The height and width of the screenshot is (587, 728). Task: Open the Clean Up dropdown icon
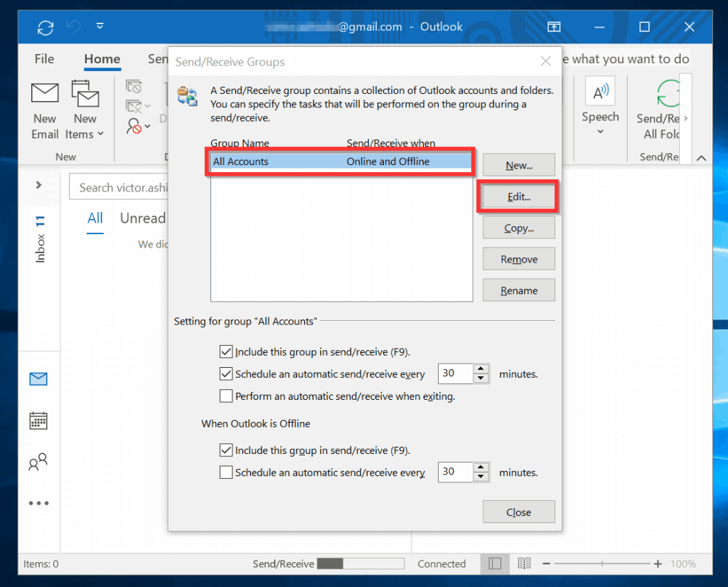click(x=138, y=107)
